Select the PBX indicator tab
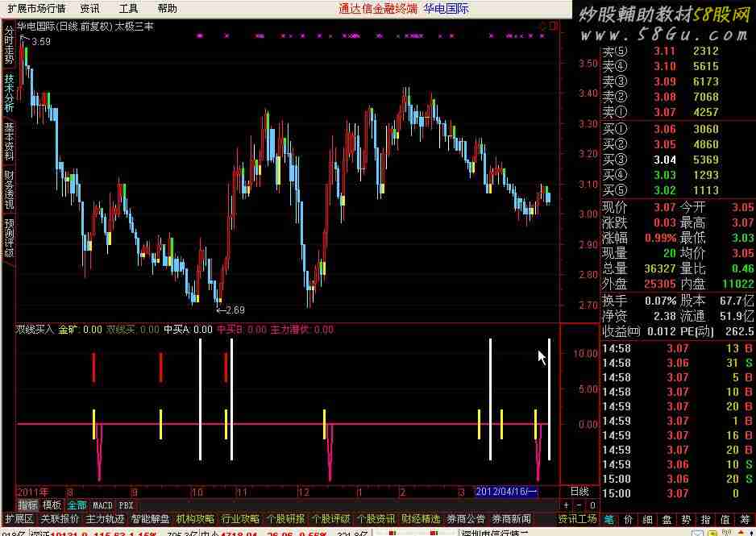 point(126,505)
